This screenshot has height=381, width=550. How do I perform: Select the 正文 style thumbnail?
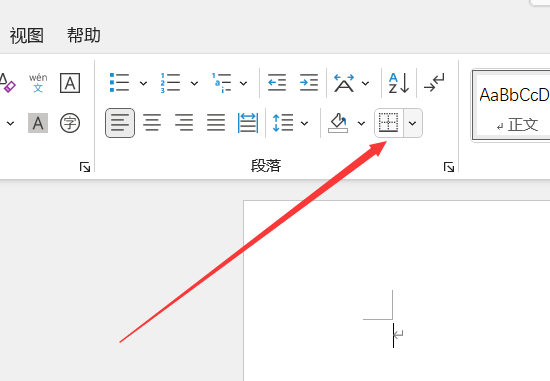[511, 106]
